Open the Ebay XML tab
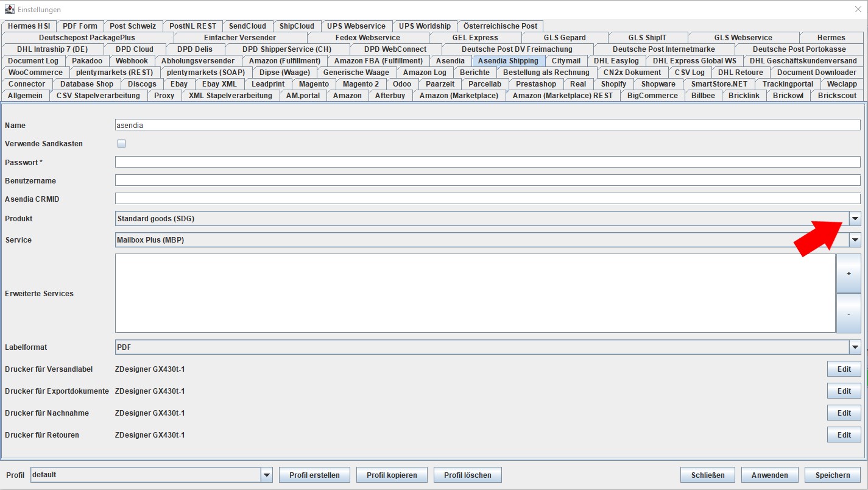 tap(219, 84)
